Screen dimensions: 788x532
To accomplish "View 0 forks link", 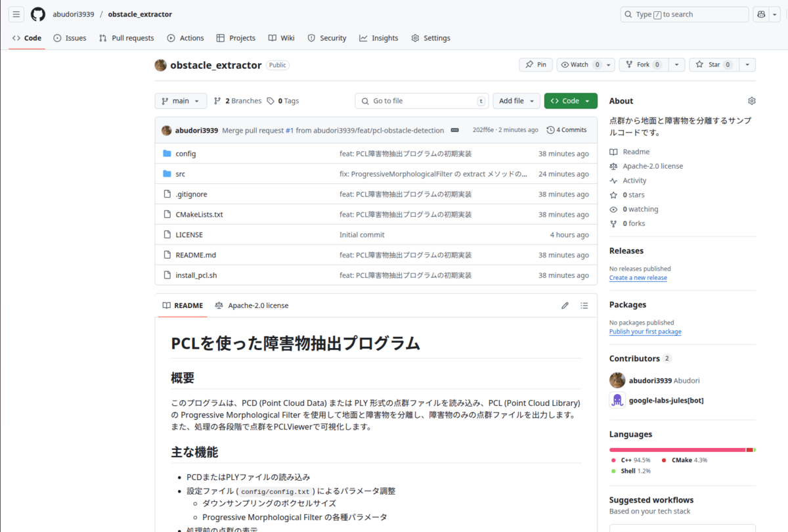I will (627, 224).
